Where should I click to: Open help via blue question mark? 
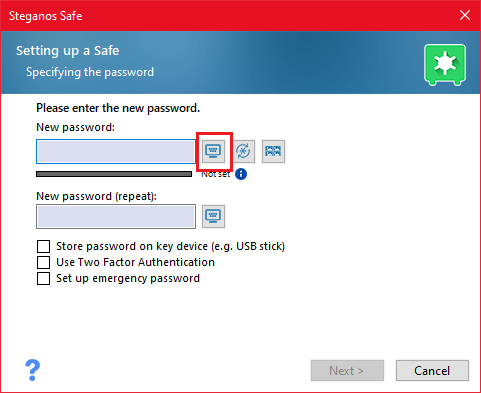pos(32,370)
